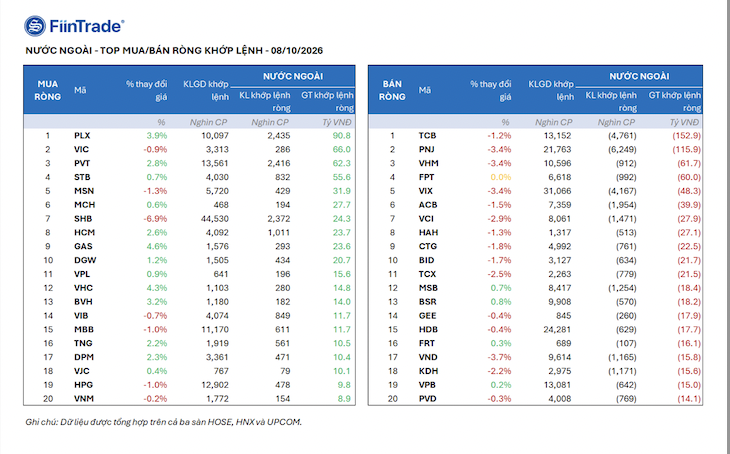Image resolution: width=730 pixels, height=454 pixels.
Task: Click PLX net value 90.8
Action: click(342, 136)
